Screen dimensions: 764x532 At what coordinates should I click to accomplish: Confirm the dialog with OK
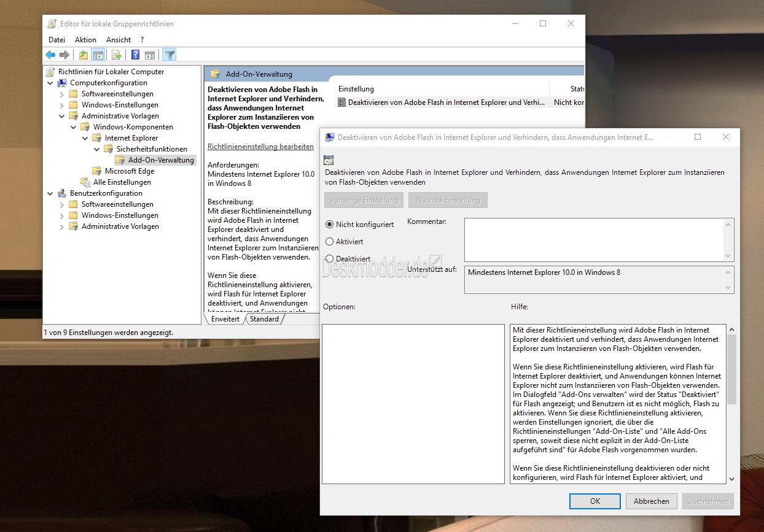coord(595,501)
